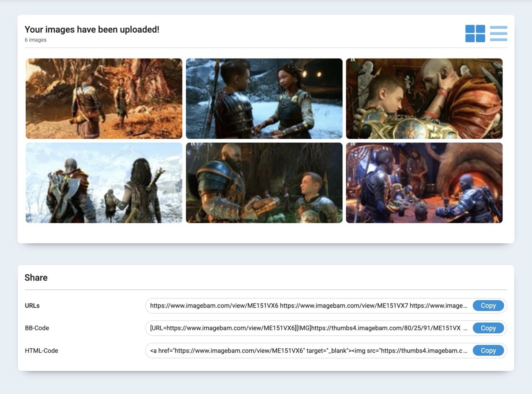The width and height of the screenshot is (532, 394).
Task: Click into the URLs text field
Action: (x=309, y=305)
